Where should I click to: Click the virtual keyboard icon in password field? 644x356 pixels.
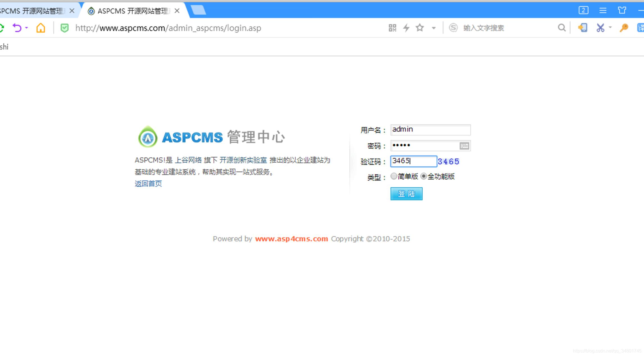tap(464, 146)
